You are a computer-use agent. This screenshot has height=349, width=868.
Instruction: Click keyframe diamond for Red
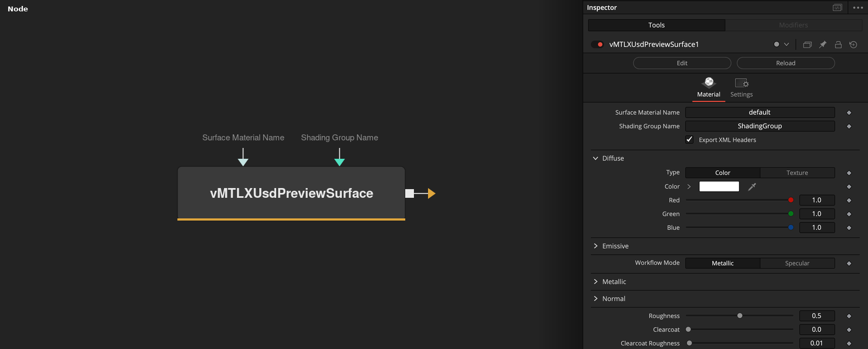849,201
